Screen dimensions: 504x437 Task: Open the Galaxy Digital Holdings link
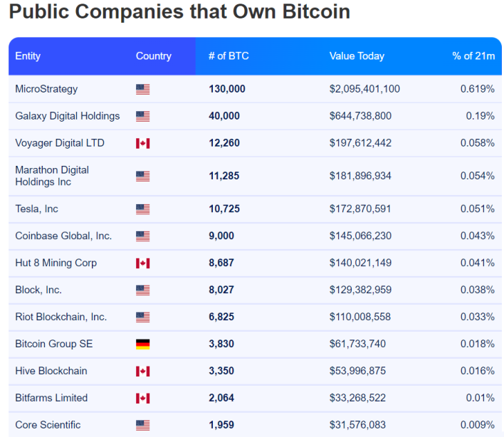pyautogui.click(x=67, y=116)
